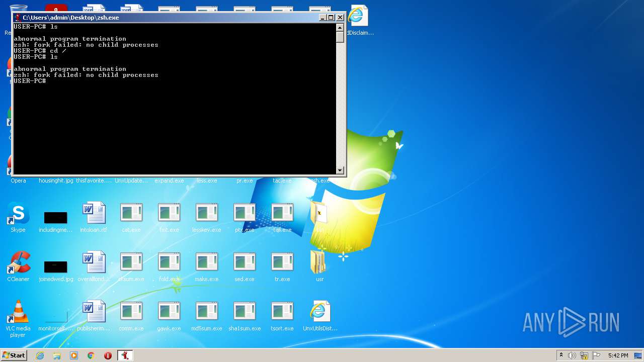644x362 pixels.
Task: Select the pr.exe file label
Action: [x=245, y=180]
